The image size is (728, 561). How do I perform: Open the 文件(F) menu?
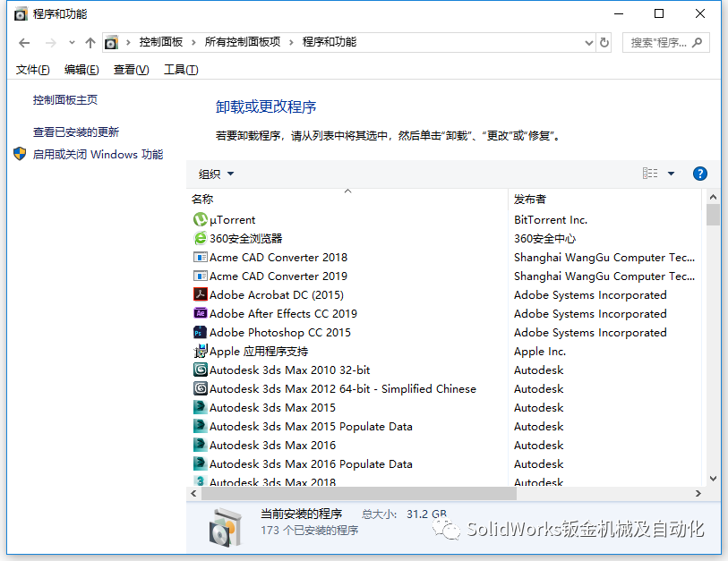(32, 70)
